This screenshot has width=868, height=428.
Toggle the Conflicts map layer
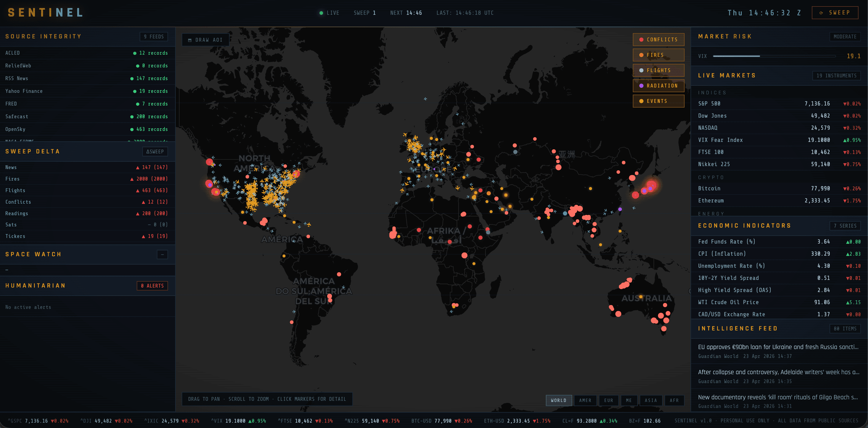pos(658,39)
